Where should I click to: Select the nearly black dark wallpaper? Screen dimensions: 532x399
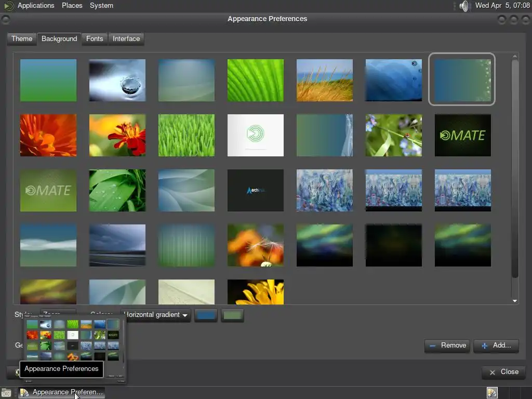(x=394, y=245)
